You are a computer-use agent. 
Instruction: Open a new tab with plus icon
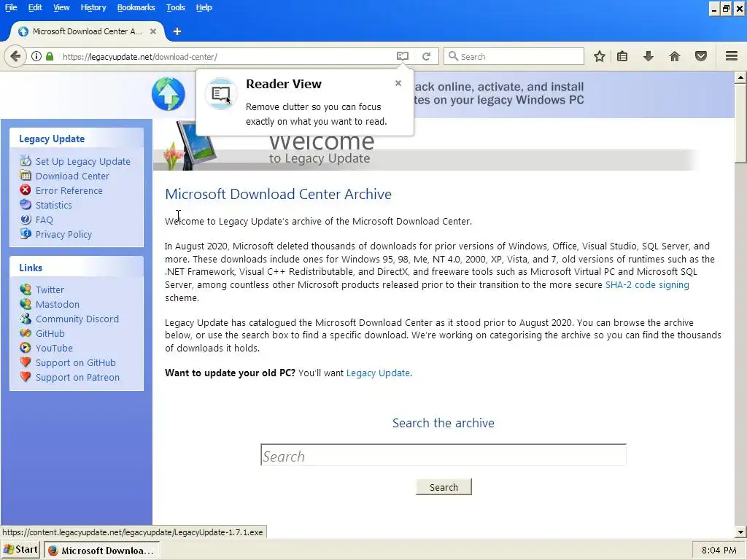pos(177,31)
